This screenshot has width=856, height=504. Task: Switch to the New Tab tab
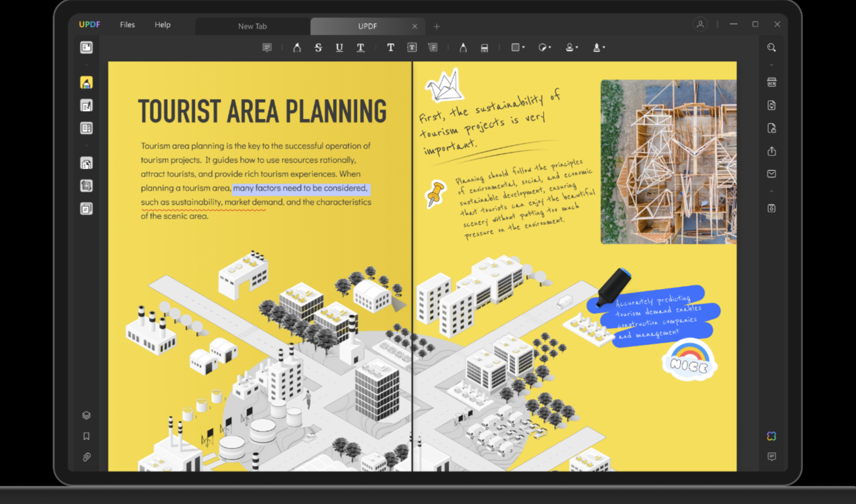[x=252, y=26]
